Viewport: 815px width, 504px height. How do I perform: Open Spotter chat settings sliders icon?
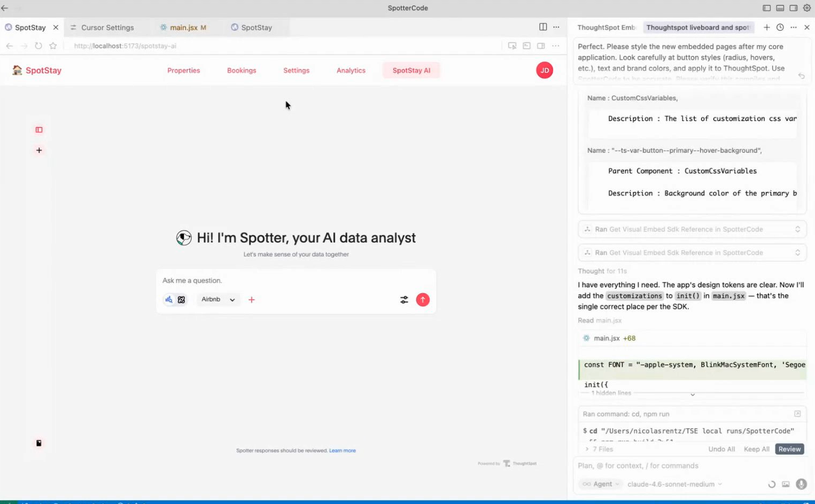tap(404, 300)
